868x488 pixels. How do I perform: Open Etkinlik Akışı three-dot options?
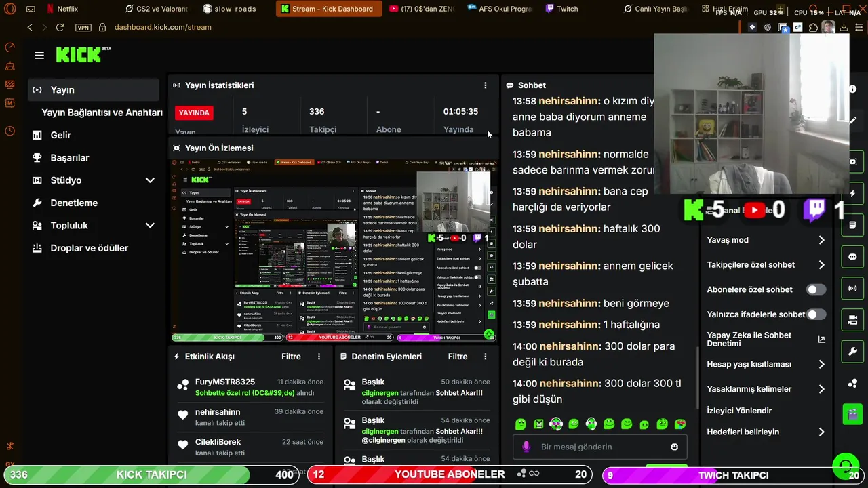[x=319, y=357]
